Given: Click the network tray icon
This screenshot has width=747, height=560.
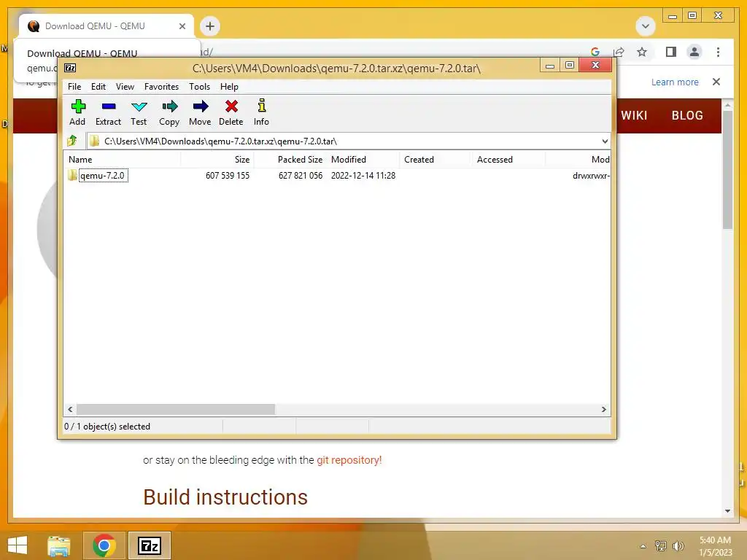Looking at the screenshot, I should [x=661, y=546].
